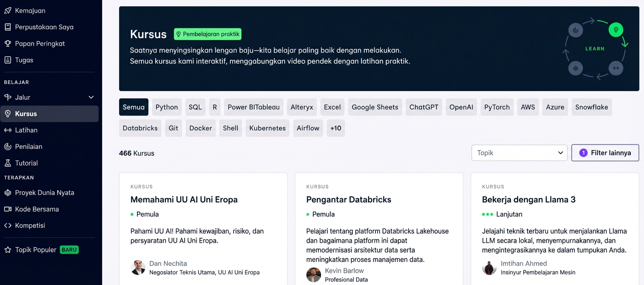Open Proyek Dunia Nyata via its icon
The image size is (644, 285).
point(7,193)
